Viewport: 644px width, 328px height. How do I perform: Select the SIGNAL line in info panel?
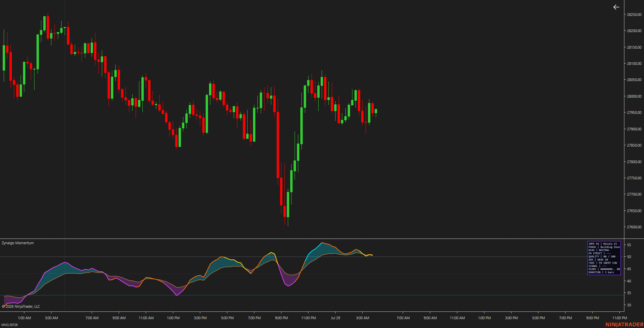[597, 266]
